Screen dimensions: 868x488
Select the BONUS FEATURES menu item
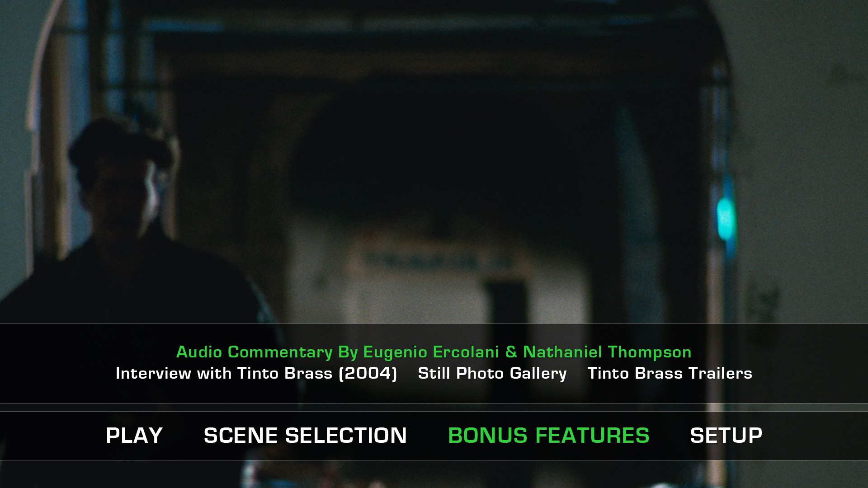[x=548, y=436]
